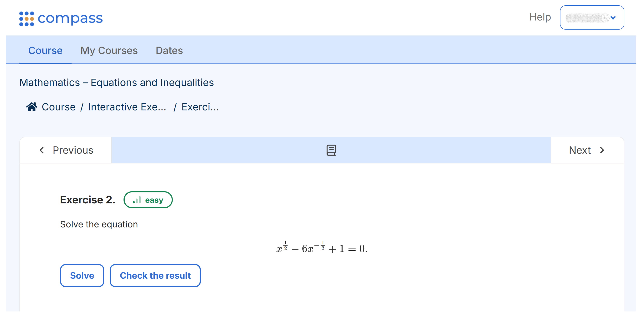Expand the user account dropdown arrow
This screenshot has height=318, width=644.
point(613,18)
